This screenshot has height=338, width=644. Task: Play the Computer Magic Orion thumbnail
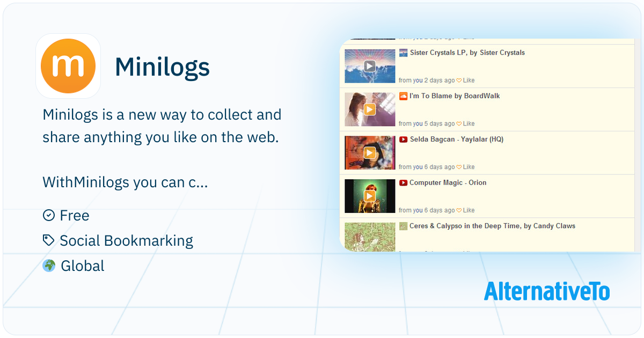click(370, 196)
